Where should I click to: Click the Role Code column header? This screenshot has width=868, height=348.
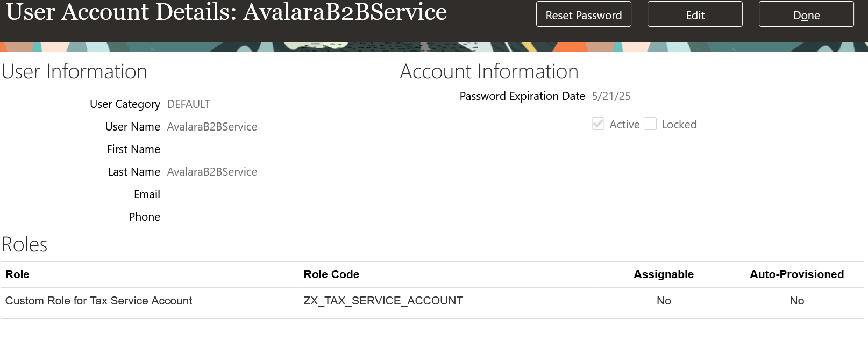coord(331,274)
